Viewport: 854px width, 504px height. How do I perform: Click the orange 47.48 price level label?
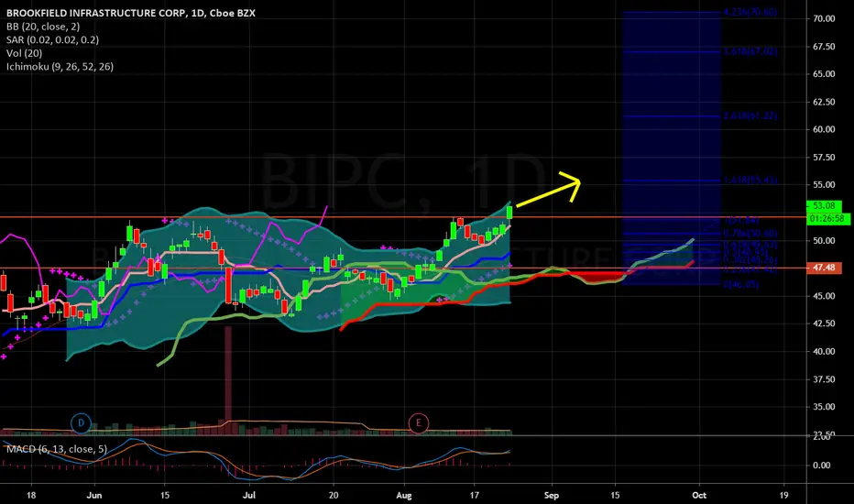[x=824, y=268]
